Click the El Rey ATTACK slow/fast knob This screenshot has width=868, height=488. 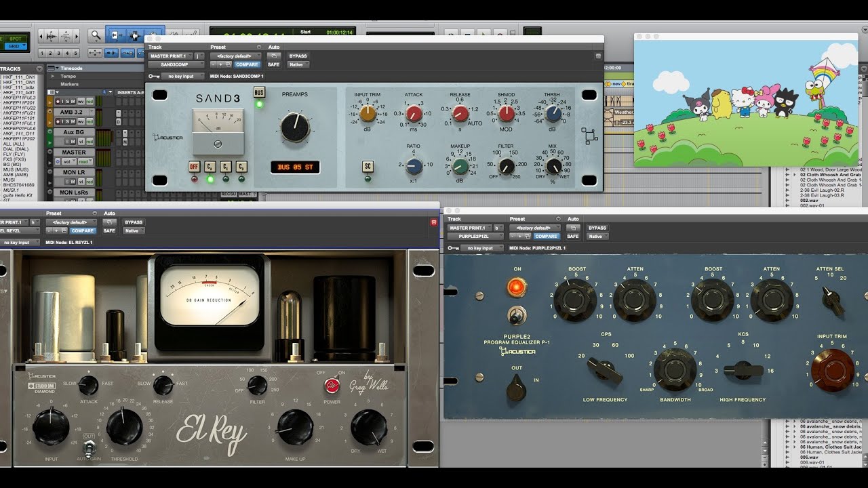(88, 386)
